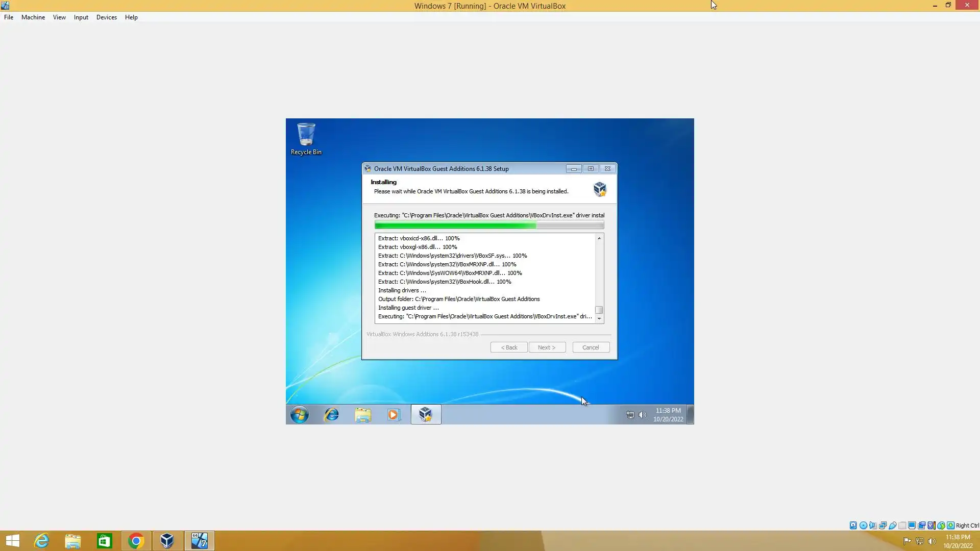Open the View menu
The image size is (980, 551).
59,17
